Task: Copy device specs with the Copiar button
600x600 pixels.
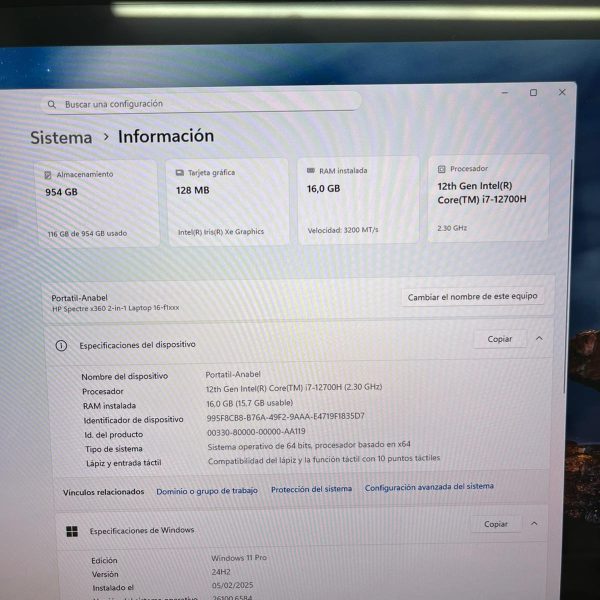Action: click(499, 339)
